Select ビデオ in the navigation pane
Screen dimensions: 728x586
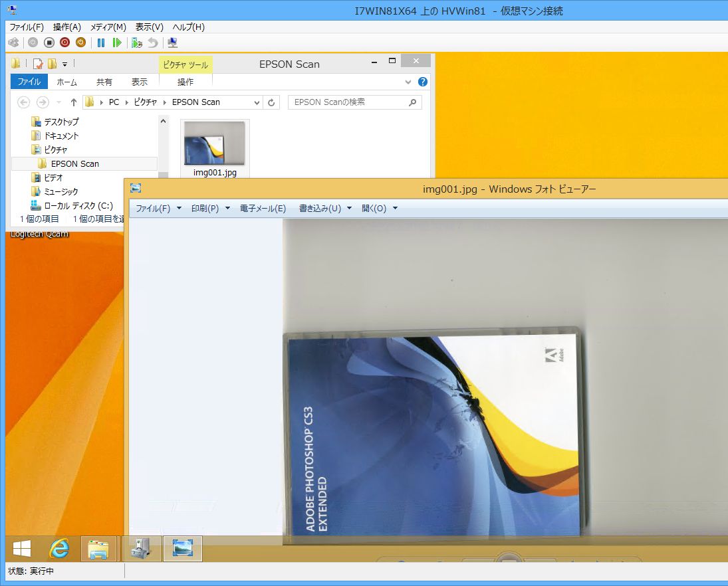47,177
